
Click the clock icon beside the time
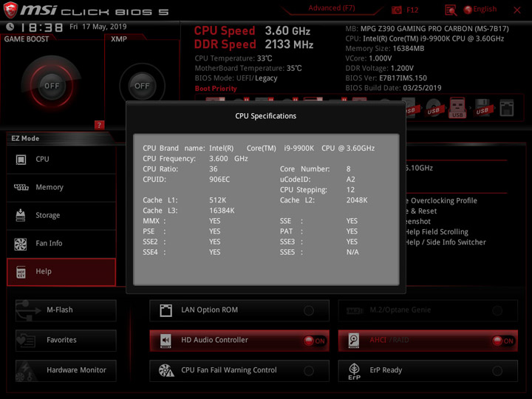click(10, 27)
